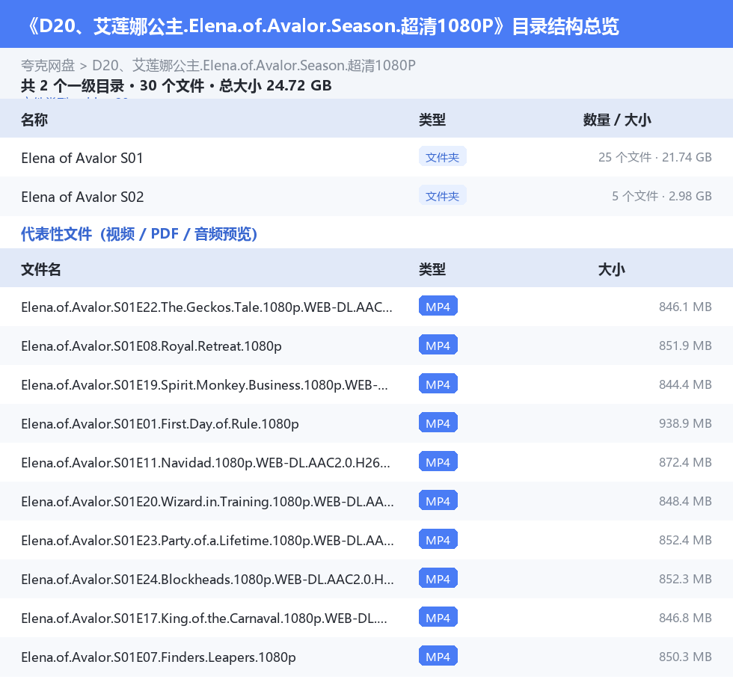Viewport: 733px width, 700px height.
Task: Select file S01E01.First.Day.of.Rule.1080p
Action: coord(160,423)
